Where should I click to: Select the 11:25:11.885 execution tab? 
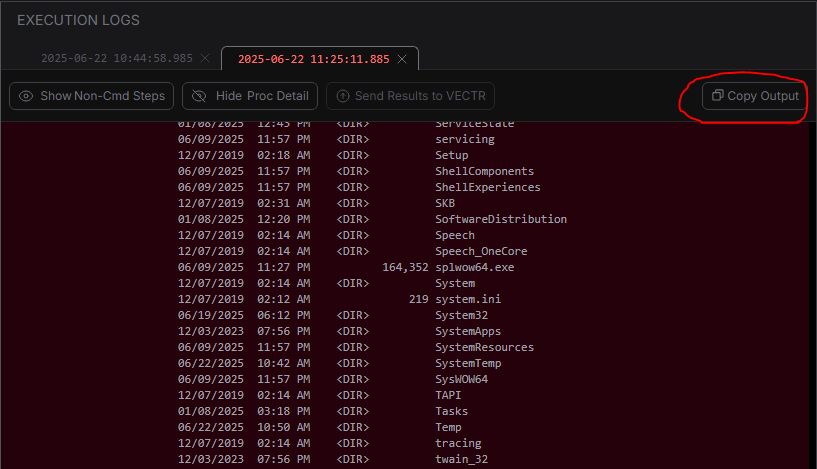pos(312,59)
